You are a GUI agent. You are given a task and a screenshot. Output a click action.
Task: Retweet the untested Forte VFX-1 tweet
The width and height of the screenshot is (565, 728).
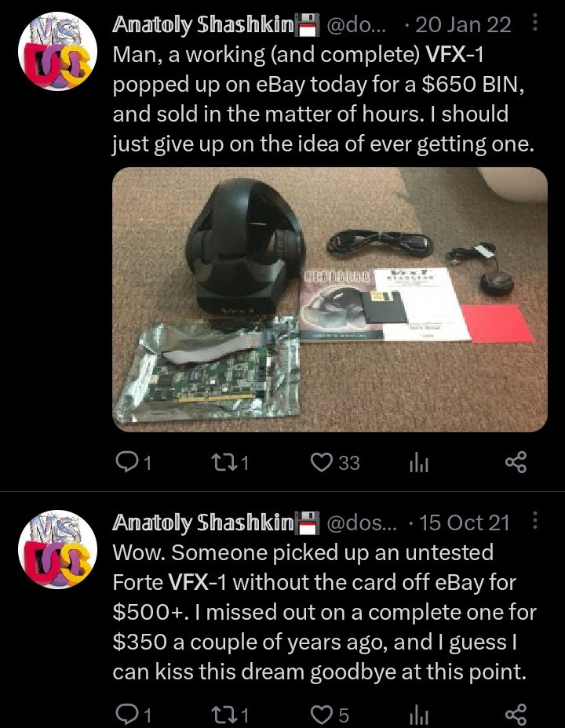(x=229, y=715)
